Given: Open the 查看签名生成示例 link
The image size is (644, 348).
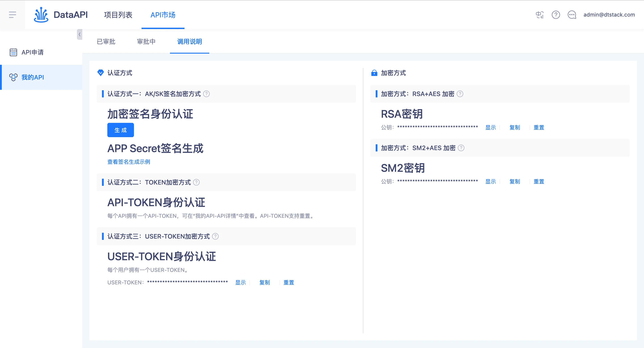Looking at the screenshot, I should click(129, 162).
